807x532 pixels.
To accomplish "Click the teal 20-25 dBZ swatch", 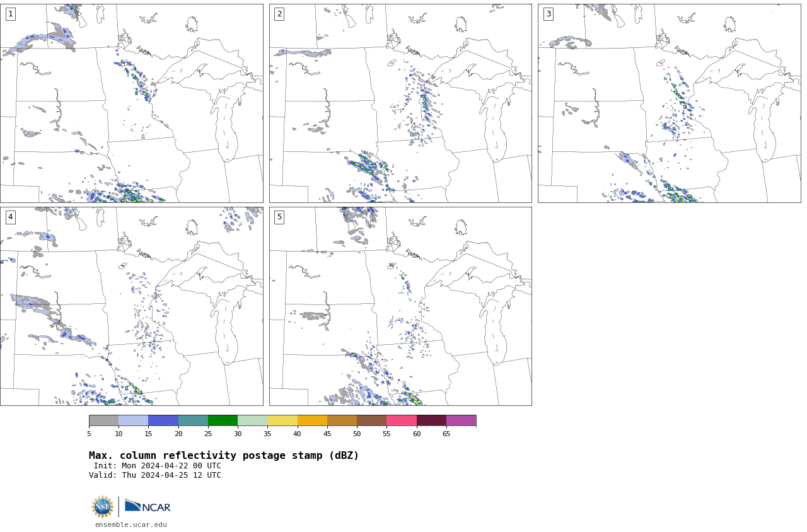I will coord(193,420).
